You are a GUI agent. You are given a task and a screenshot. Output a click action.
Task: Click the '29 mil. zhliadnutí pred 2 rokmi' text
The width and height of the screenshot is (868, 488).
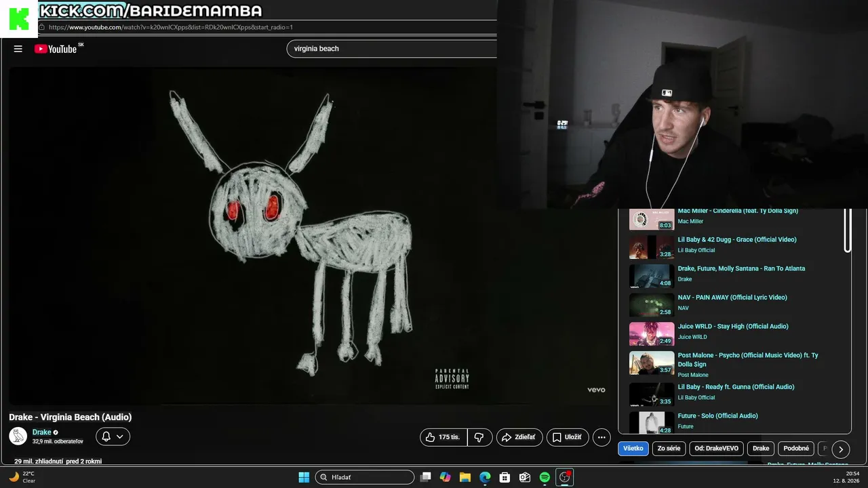[58, 461]
